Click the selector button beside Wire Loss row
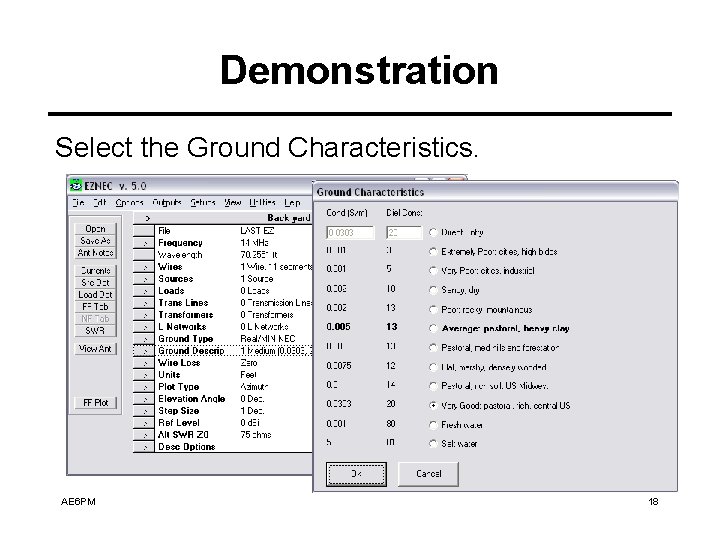720x540 pixels. tap(144, 363)
